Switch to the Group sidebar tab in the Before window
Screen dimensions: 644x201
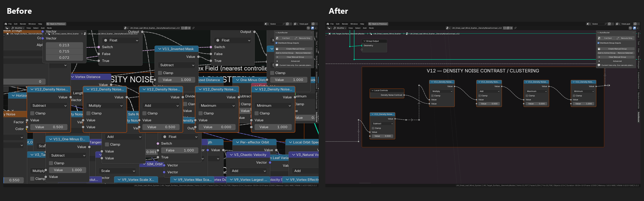pos(316,35)
